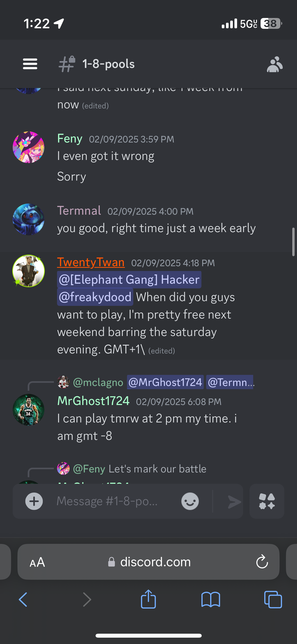The height and width of the screenshot is (644, 297).
Task: Go back in Safari
Action: click(23, 599)
